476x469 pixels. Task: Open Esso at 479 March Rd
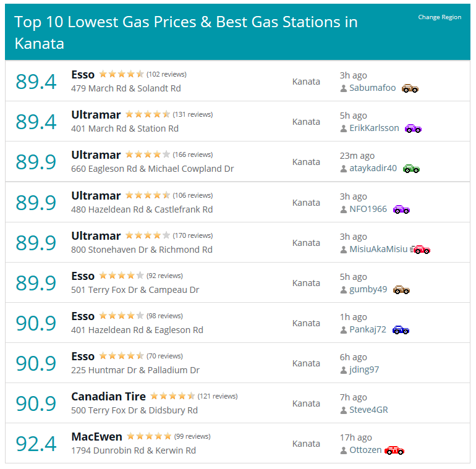(x=83, y=75)
